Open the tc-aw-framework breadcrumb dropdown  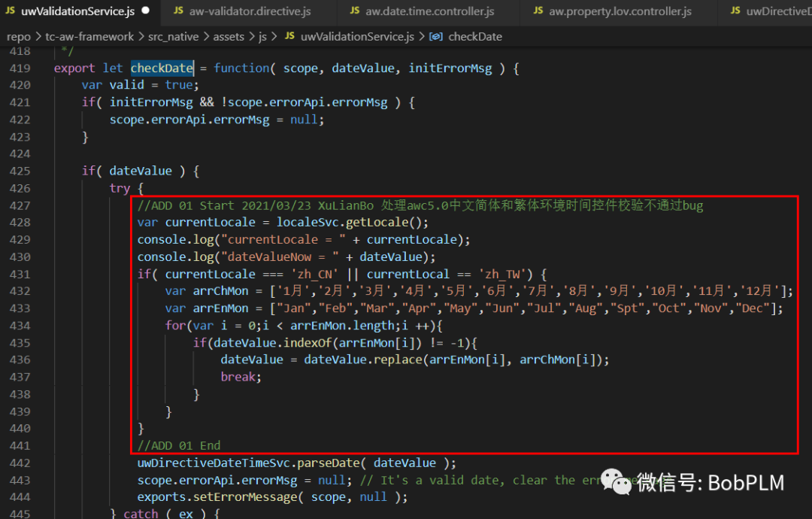[x=89, y=36]
